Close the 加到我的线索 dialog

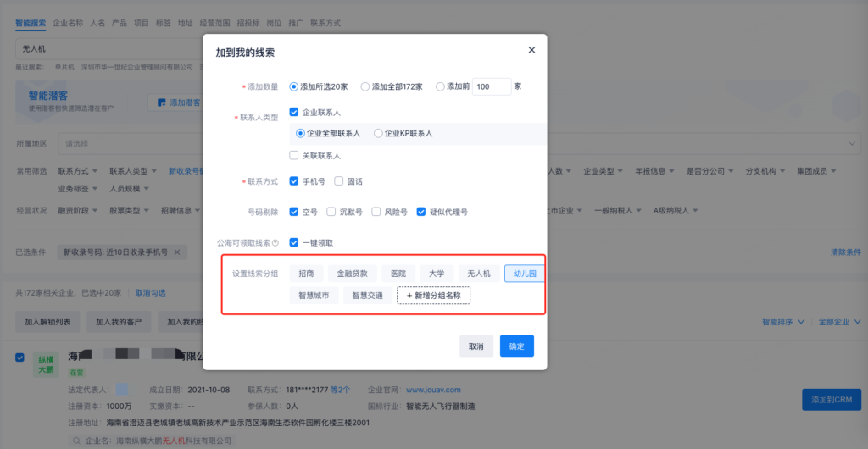click(x=531, y=50)
